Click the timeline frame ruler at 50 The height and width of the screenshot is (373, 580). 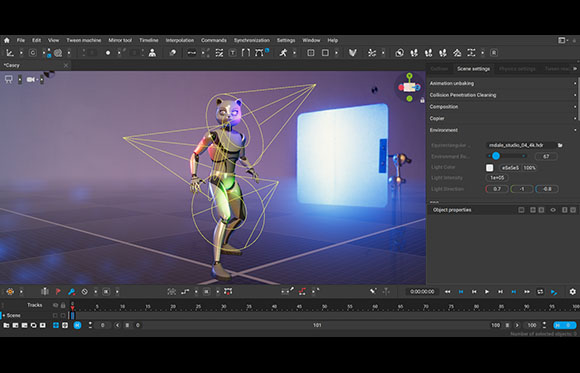324,306
